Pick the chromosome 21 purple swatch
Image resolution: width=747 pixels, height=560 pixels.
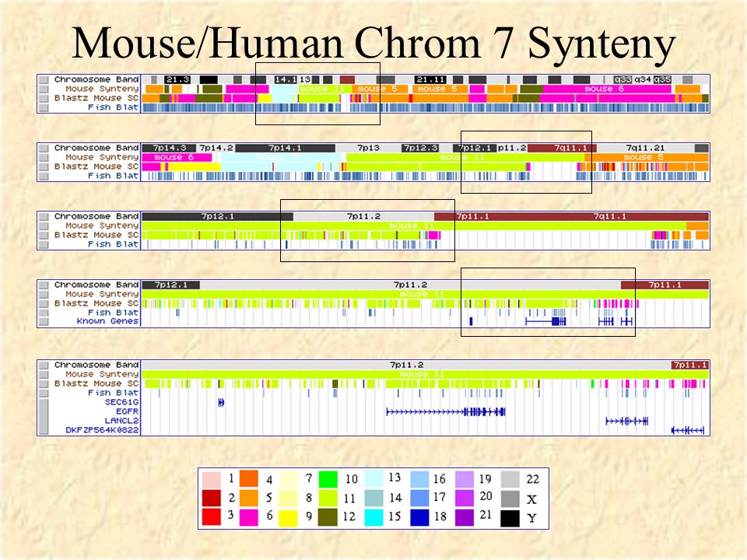pos(465,518)
